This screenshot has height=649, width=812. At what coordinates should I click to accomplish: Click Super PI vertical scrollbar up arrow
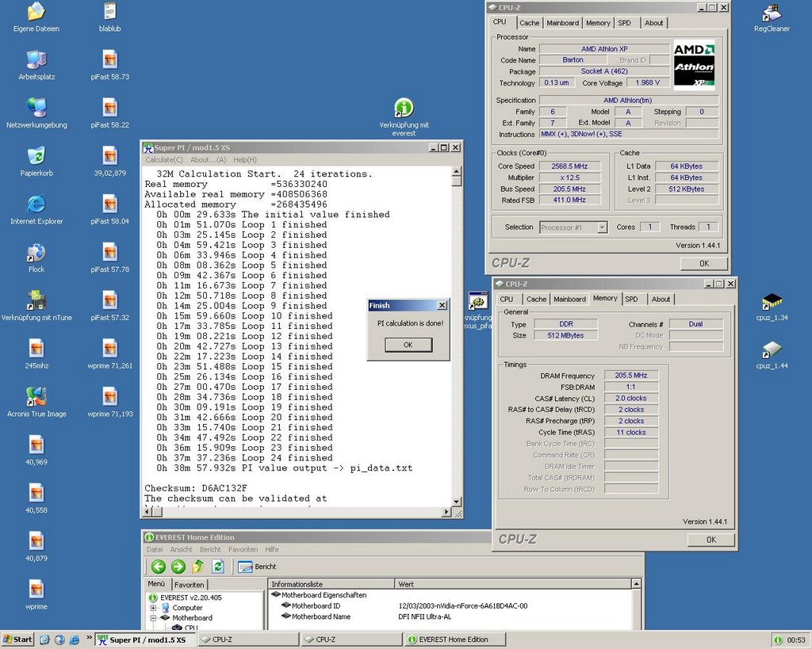click(456, 171)
